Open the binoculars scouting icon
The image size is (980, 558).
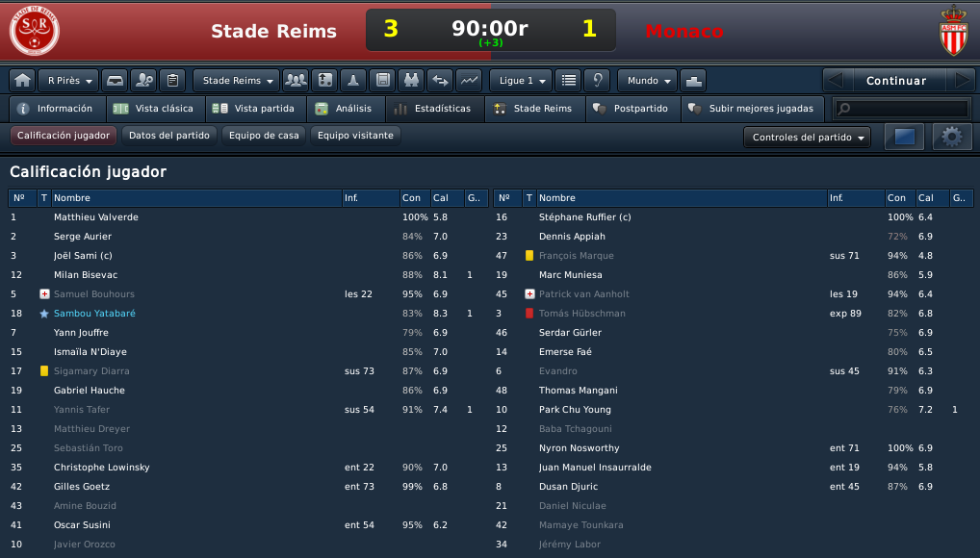pos(411,81)
